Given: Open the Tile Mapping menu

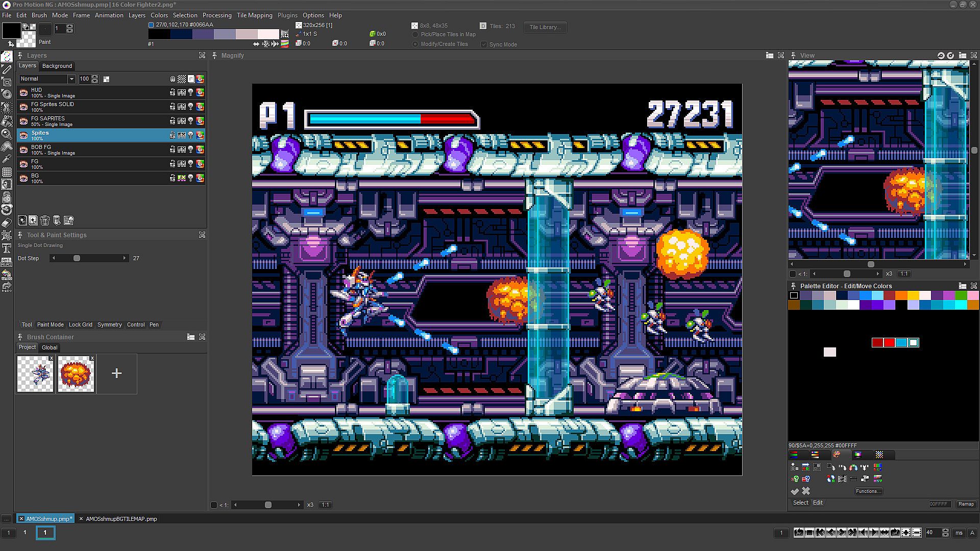Looking at the screenshot, I should click(x=254, y=15).
